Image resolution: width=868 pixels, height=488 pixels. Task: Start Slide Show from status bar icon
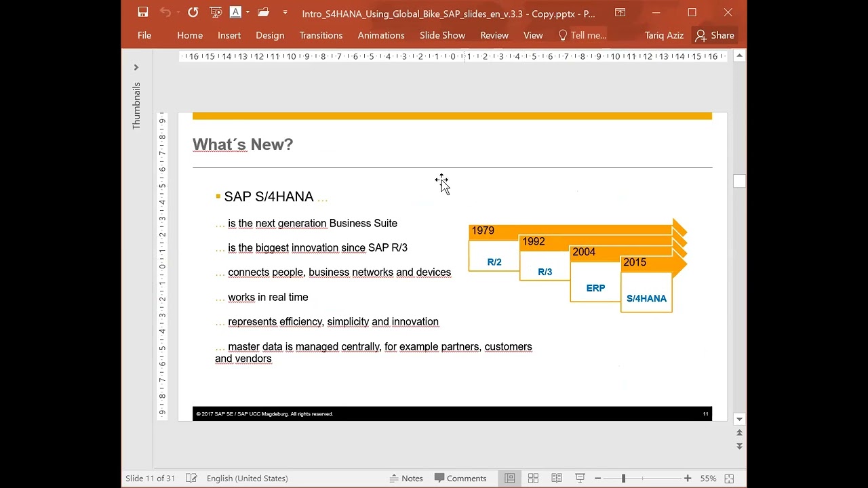(x=580, y=478)
